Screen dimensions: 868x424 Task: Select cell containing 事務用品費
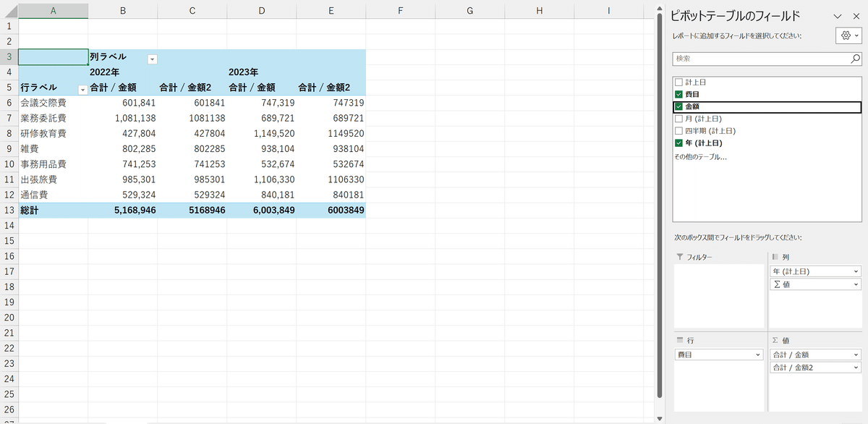[x=53, y=164]
